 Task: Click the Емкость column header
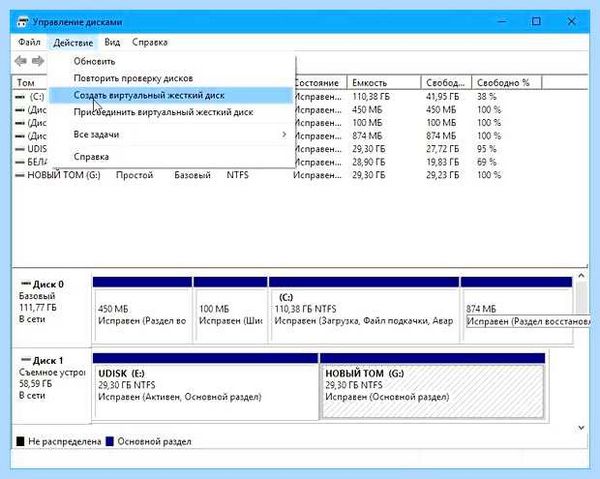click(384, 83)
